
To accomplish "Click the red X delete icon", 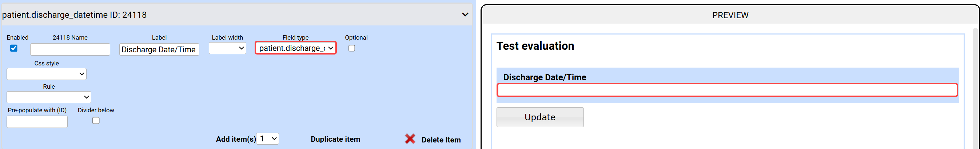I will click(x=410, y=139).
